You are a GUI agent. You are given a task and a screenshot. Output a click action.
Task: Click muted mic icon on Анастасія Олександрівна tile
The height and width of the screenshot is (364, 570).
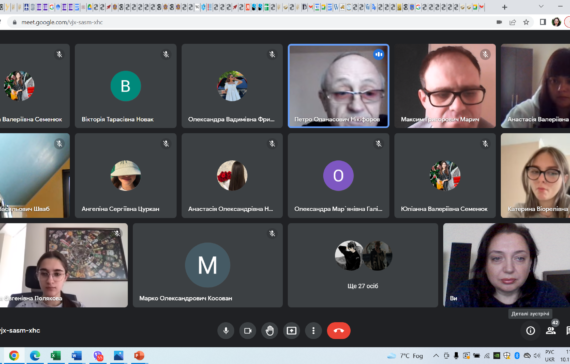(272, 144)
